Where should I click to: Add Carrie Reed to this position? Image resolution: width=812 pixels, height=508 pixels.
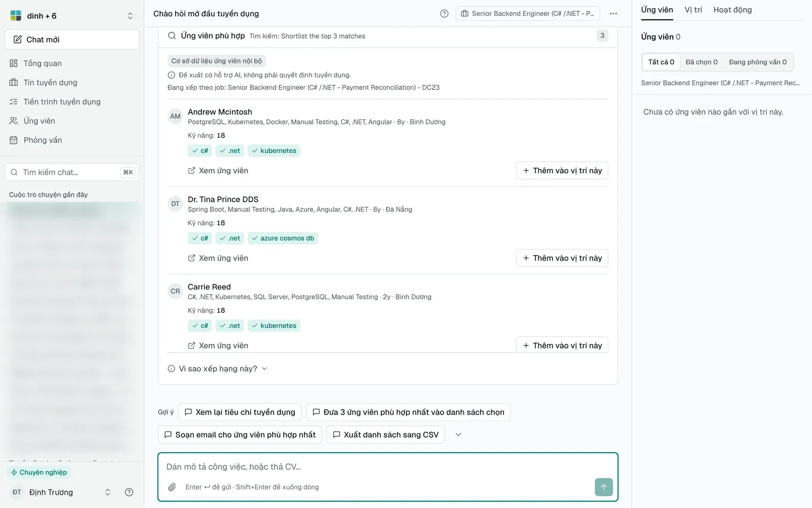(562, 345)
